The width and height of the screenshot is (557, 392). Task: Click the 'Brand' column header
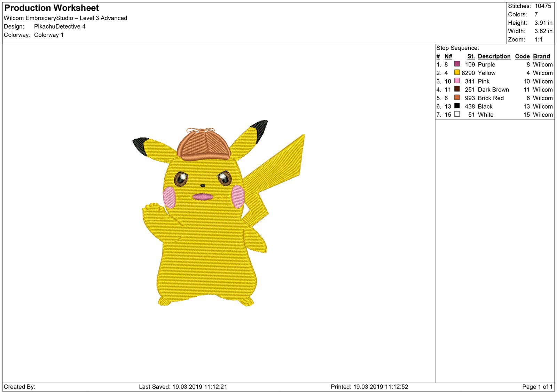pos(542,56)
